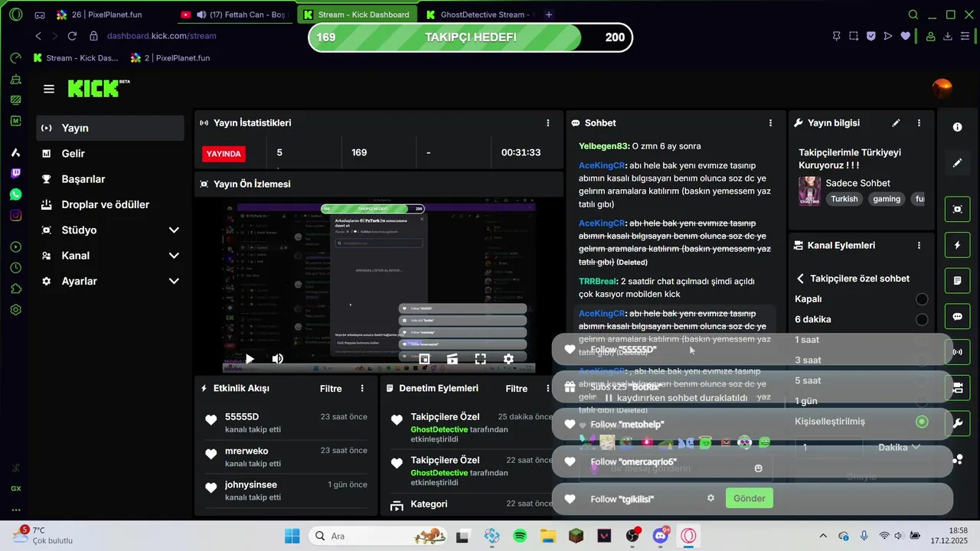Open a new browser tab
The width and height of the screenshot is (980, 551).
(x=549, y=15)
